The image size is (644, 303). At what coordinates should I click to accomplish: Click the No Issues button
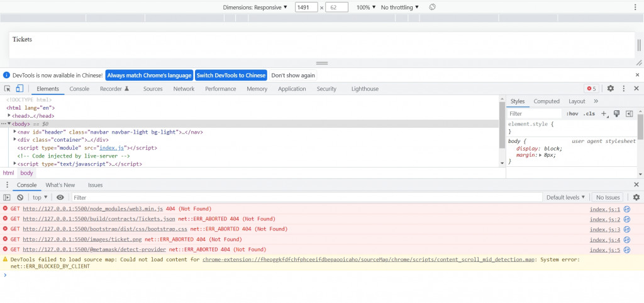[608, 197]
